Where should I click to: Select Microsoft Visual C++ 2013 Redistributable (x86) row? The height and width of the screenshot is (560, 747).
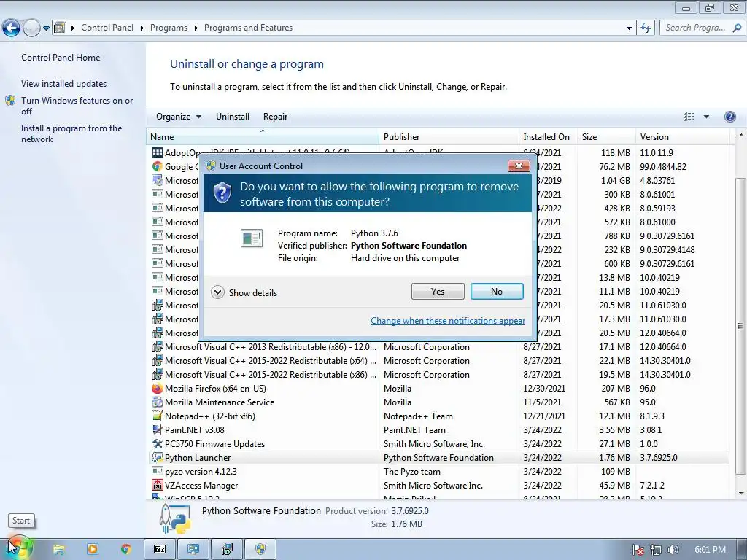click(438, 347)
